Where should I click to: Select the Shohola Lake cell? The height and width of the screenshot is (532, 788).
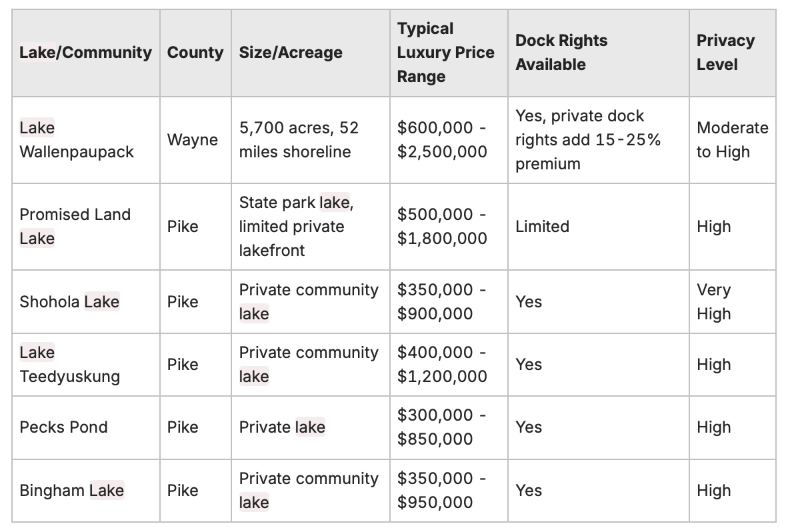click(x=69, y=302)
